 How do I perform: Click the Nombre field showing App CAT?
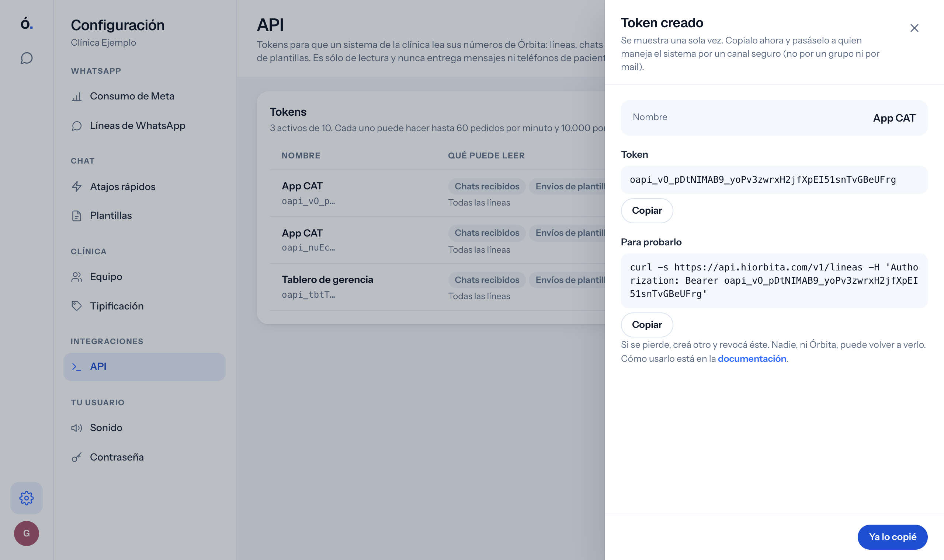click(774, 118)
